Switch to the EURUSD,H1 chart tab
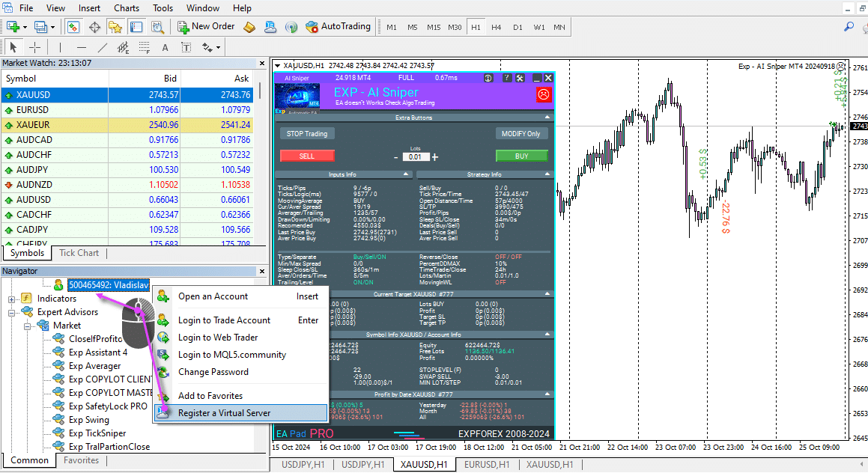The height and width of the screenshot is (473, 868). tap(488, 465)
